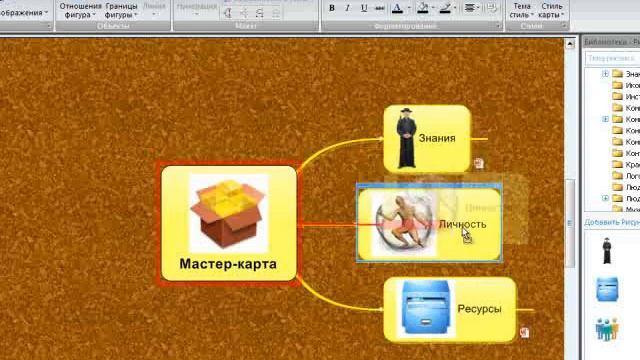Open the Форматирование group dialog launcher
This screenshot has height=360, width=640.
[498, 26]
